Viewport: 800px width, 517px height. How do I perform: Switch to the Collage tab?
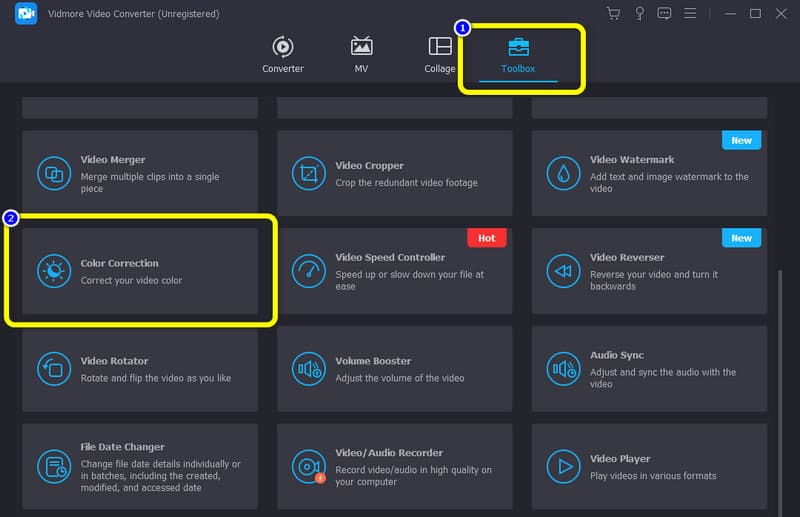[x=440, y=54]
